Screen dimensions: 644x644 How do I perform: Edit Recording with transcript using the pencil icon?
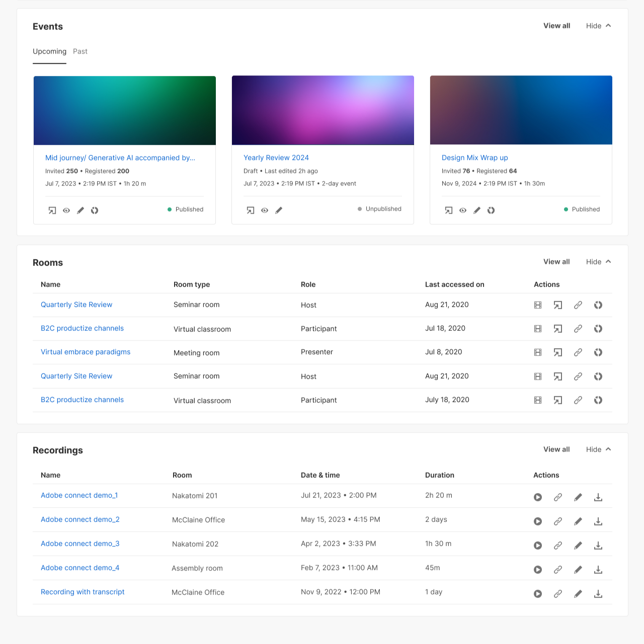point(578,594)
